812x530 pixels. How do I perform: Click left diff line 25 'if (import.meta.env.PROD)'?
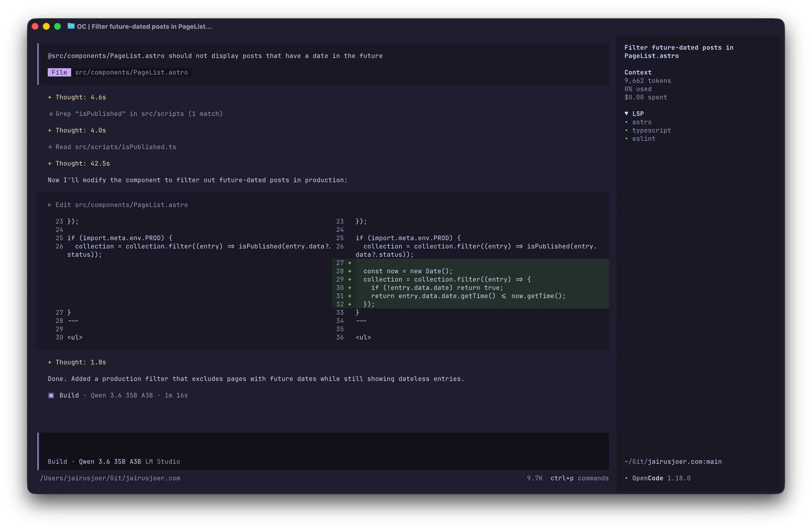pyautogui.click(x=119, y=238)
